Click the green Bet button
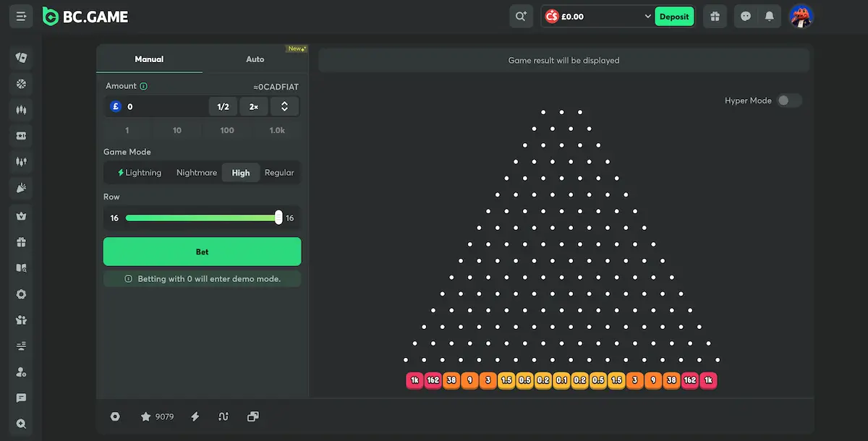Viewport: 868px width, 441px height. click(x=203, y=252)
